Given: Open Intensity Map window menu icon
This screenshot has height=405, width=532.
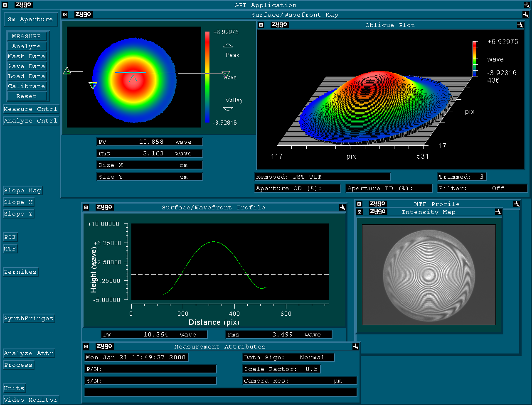Looking at the screenshot, I should pyautogui.click(x=360, y=212).
